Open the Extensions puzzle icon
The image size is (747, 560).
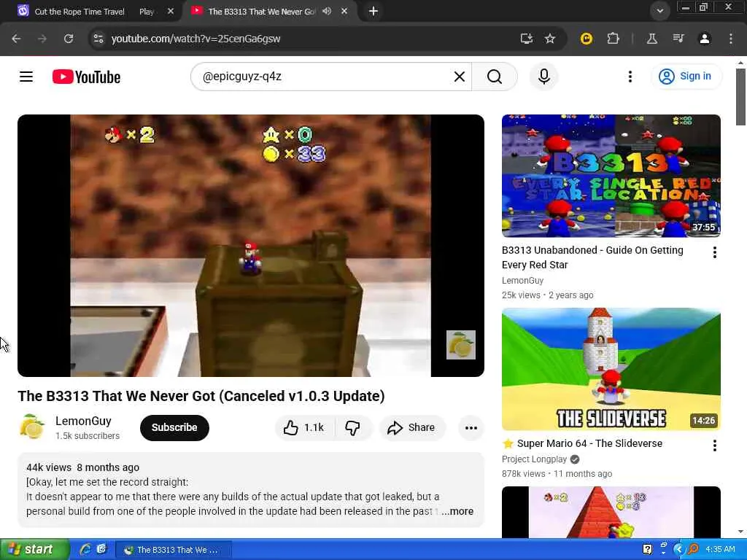point(613,39)
